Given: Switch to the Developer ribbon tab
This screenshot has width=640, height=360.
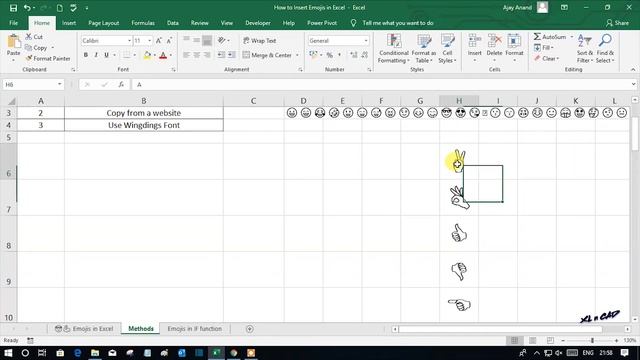Looking at the screenshot, I should [258, 23].
